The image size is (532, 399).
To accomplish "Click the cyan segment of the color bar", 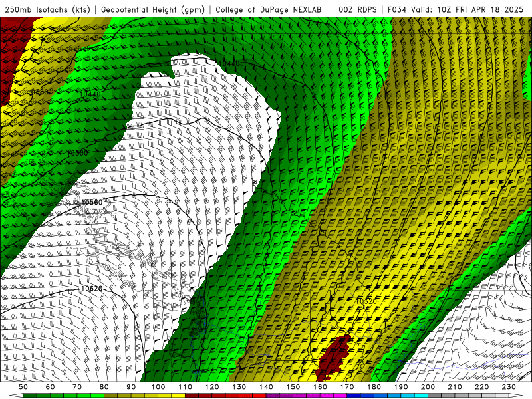I will 421,396.
